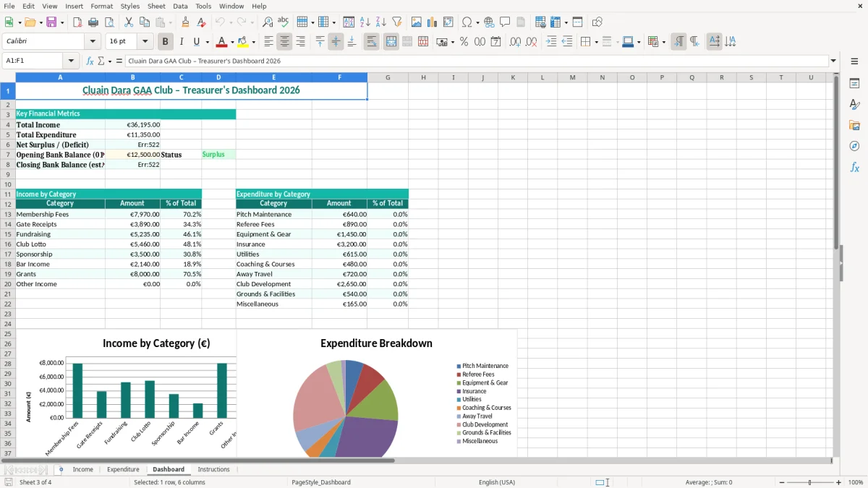This screenshot has width=868, height=488.
Task: Click the Save document icon
Action: (51, 22)
